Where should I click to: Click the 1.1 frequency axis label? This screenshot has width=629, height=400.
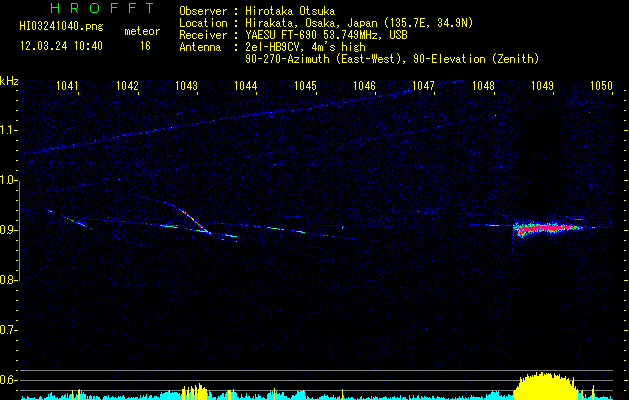(x=8, y=130)
